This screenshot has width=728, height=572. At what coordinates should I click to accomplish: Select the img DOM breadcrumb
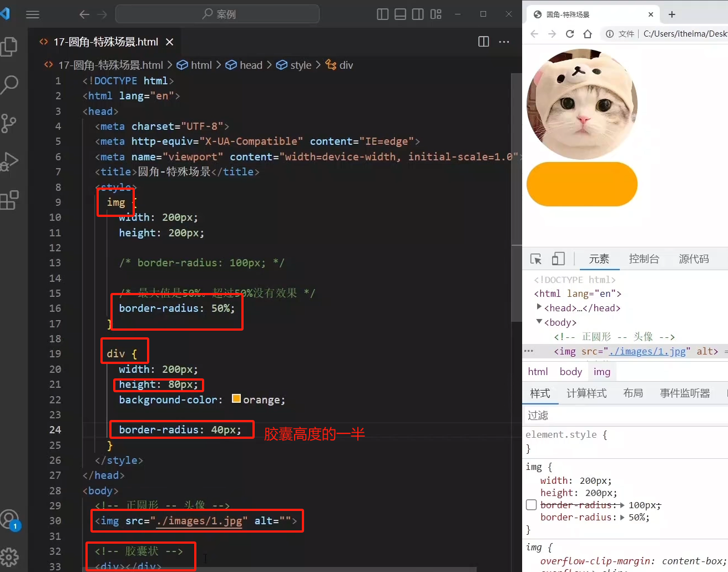tap(602, 372)
